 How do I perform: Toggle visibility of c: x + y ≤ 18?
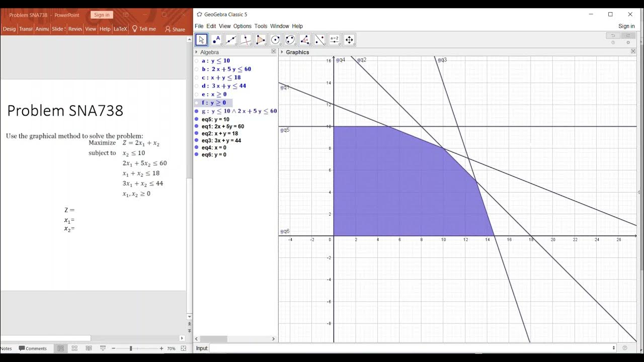click(x=197, y=78)
